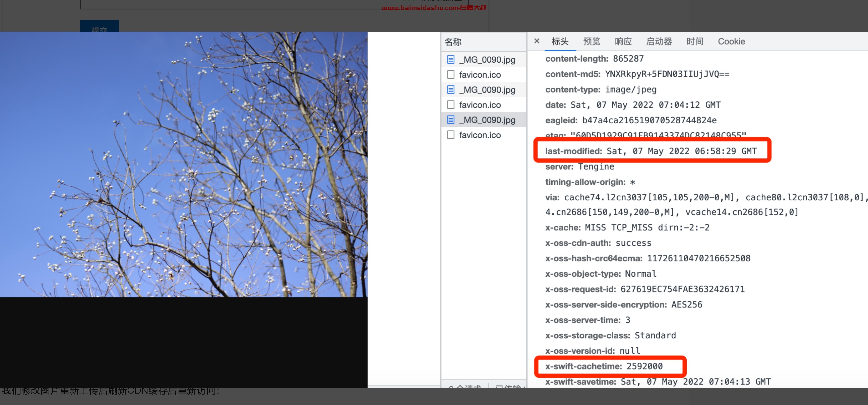
Task: Click the document icon of second _MG_0090.jpg
Action: (x=450, y=90)
